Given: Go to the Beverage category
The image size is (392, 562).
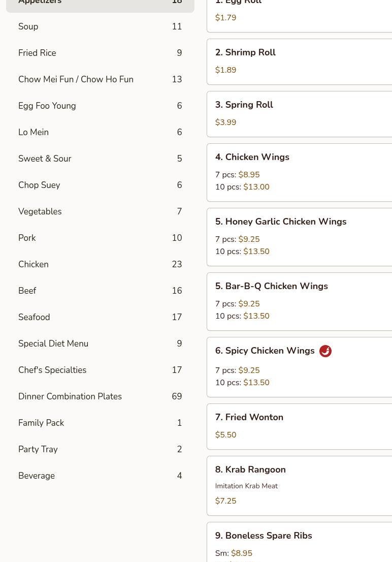Looking at the screenshot, I should 101,476.
